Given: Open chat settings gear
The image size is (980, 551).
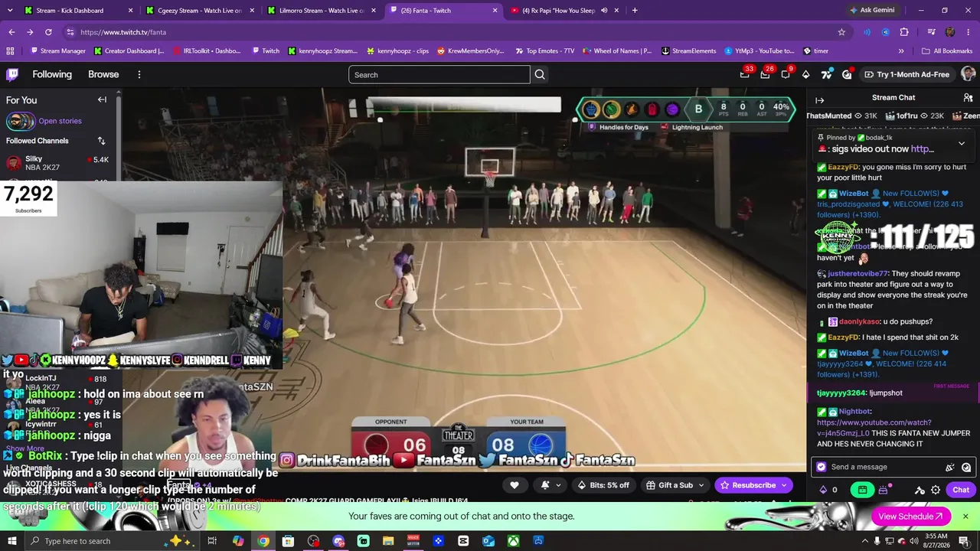Looking at the screenshot, I should click(x=936, y=490).
